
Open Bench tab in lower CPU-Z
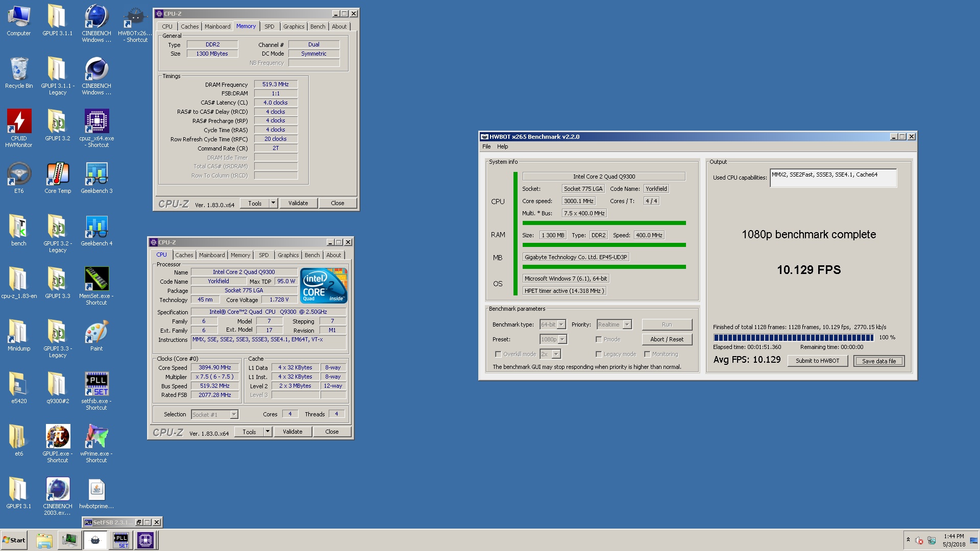pos(312,255)
